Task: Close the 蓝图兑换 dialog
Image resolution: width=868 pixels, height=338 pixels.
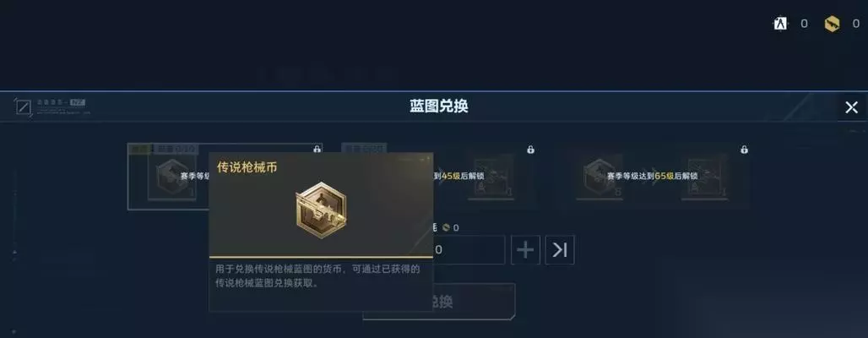Action: 851,107
